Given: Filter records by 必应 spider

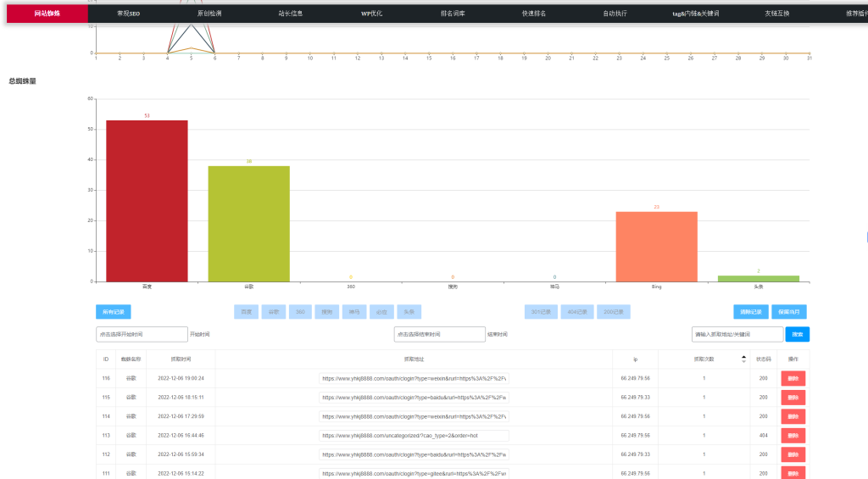Looking at the screenshot, I should point(381,312).
